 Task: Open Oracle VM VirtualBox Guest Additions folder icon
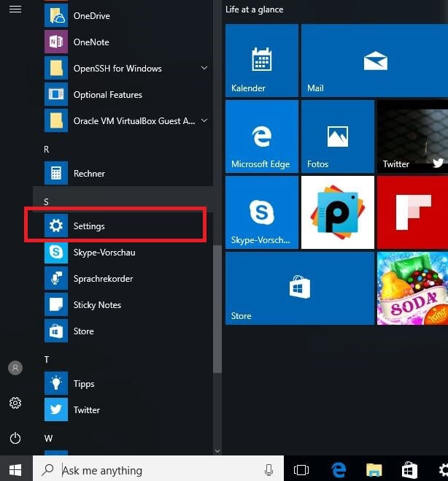[55, 121]
